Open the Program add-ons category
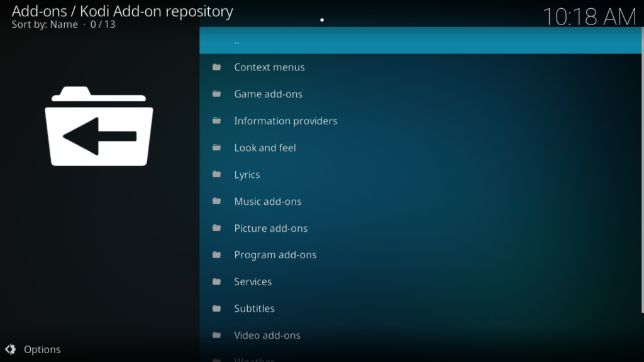The height and width of the screenshot is (362, 644). click(275, 255)
